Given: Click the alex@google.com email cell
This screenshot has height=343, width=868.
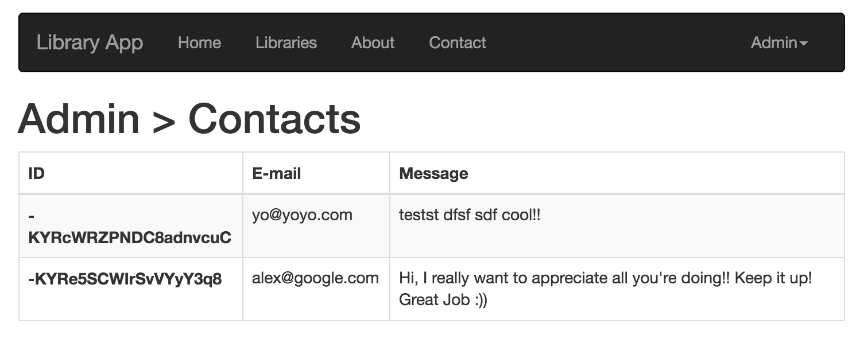Looking at the screenshot, I should tap(315, 278).
